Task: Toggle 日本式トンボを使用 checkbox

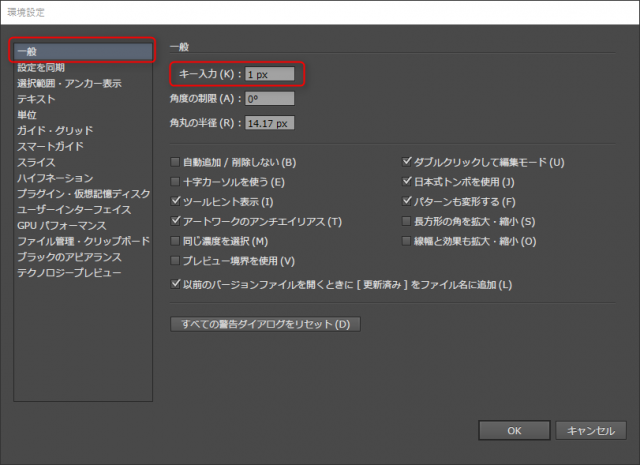Action: (407, 182)
